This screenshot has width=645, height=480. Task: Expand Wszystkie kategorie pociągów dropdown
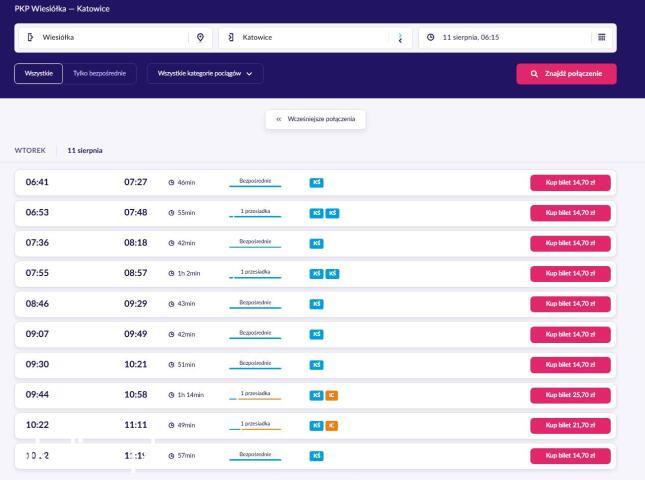pyautogui.click(x=205, y=74)
